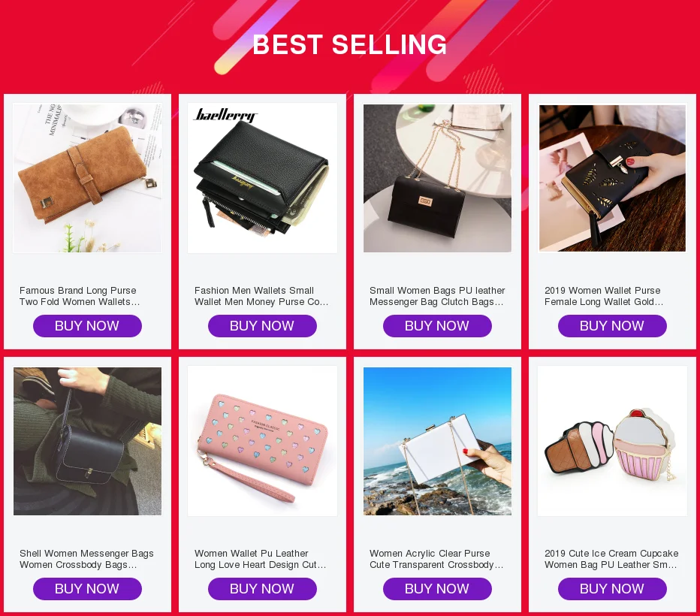
Task: Click BUY NOW under Women Acrylic Clear Purse
Action: (437, 589)
